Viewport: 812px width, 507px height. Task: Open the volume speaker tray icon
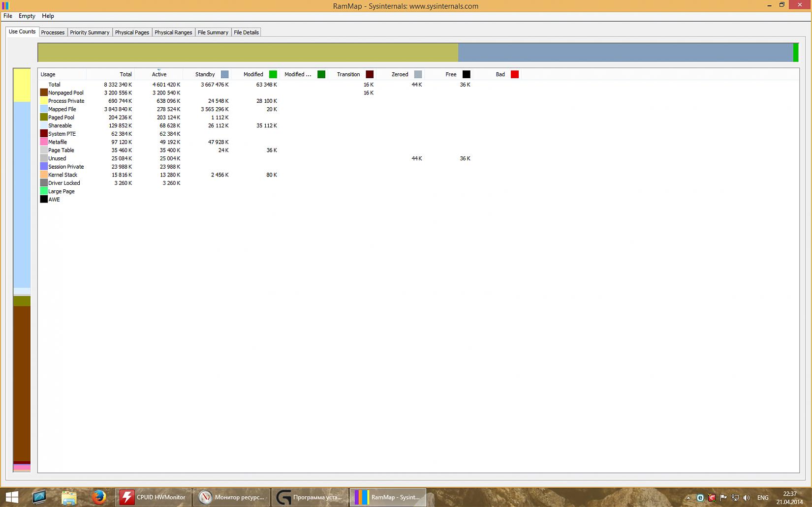747,498
